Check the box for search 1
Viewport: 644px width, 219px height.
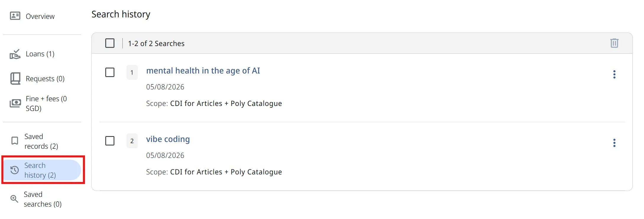coord(110,72)
